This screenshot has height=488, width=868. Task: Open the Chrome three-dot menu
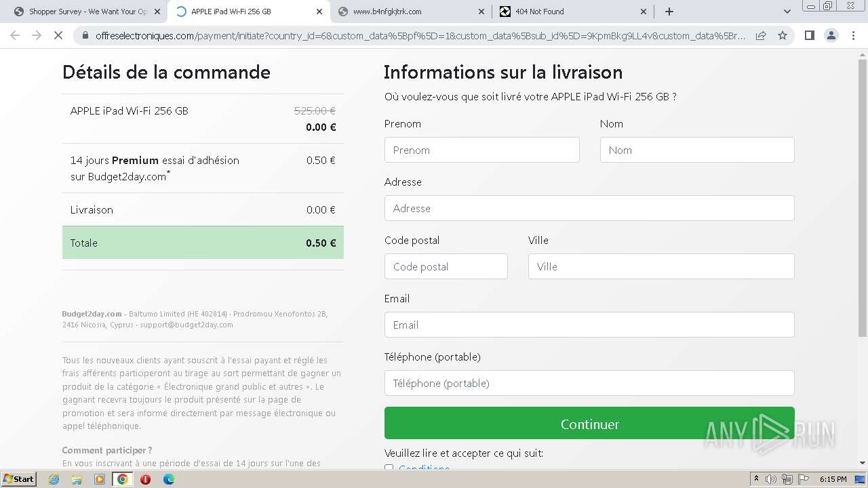coord(853,35)
